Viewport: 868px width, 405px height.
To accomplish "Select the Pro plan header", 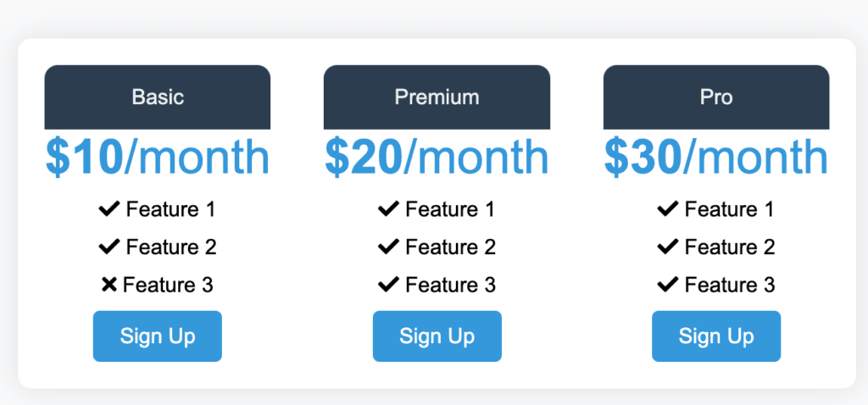I will click(716, 97).
